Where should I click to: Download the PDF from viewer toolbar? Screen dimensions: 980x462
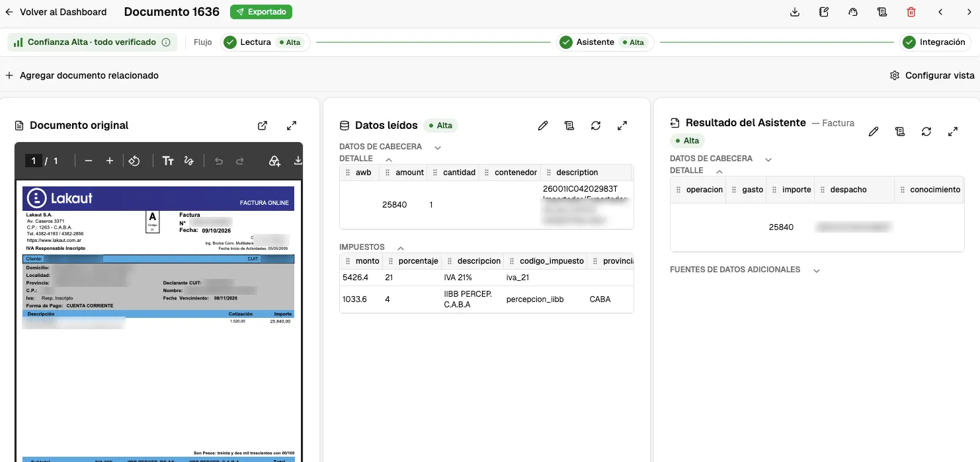tap(298, 161)
